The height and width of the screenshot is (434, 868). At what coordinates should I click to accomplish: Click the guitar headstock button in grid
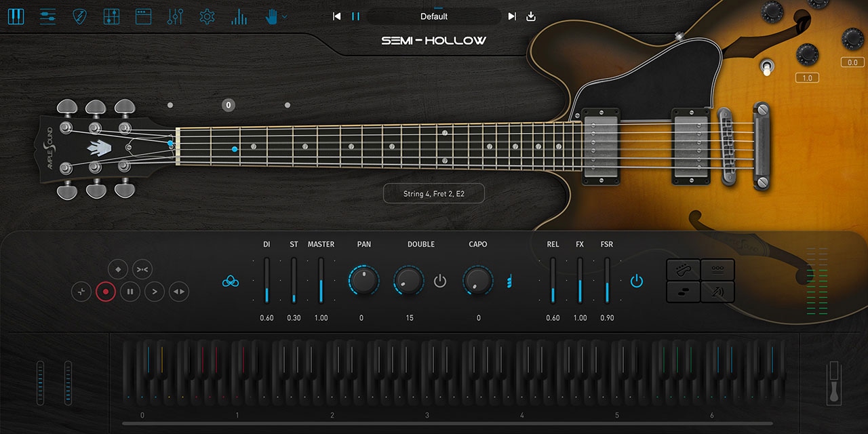click(x=683, y=270)
